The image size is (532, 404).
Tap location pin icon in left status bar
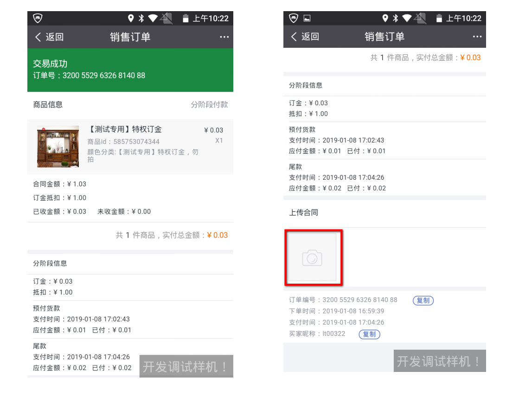click(x=131, y=18)
